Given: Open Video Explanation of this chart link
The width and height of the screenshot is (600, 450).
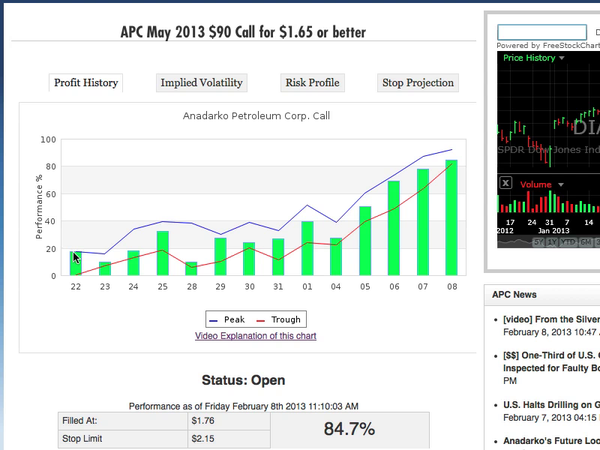Looking at the screenshot, I should coord(256,336).
